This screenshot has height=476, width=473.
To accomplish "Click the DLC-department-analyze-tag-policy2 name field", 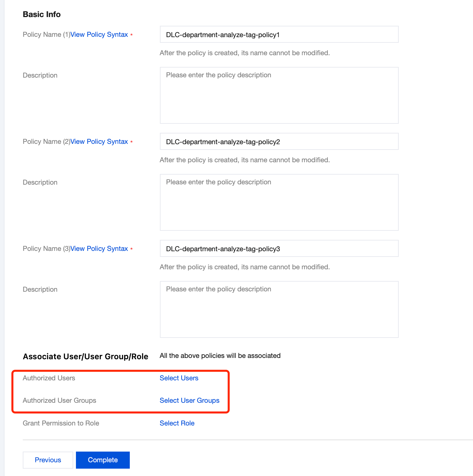I will pos(279,141).
